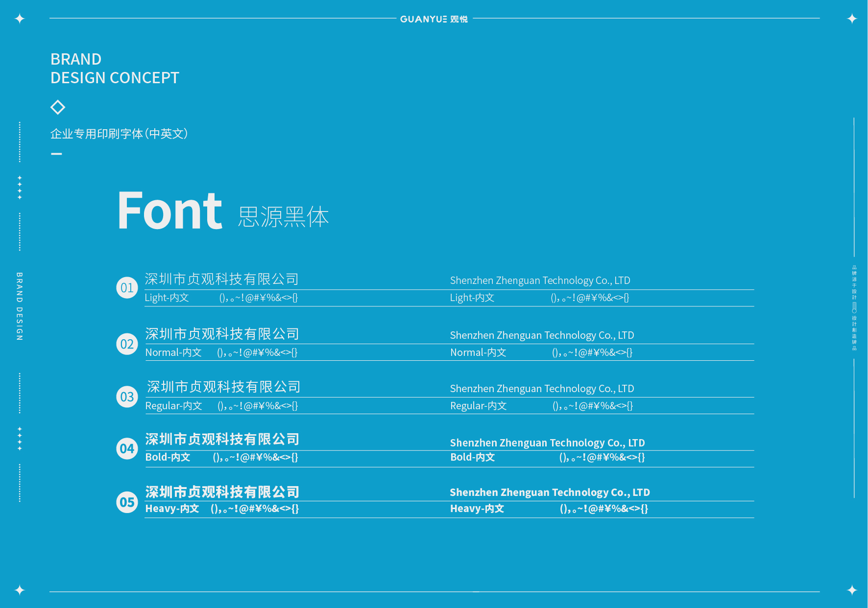The width and height of the screenshot is (868, 608).
Task: Click the English company name in row 02
Action: pos(542,335)
